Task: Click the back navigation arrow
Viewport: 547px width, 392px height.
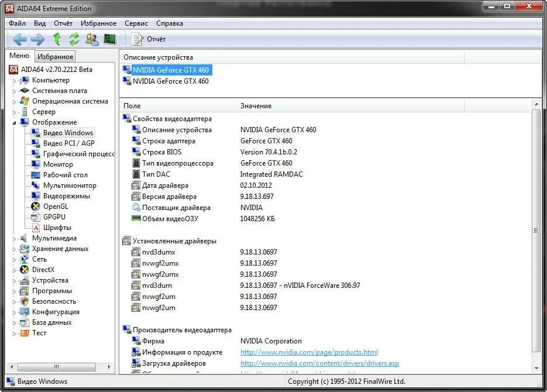Action: pos(19,39)
